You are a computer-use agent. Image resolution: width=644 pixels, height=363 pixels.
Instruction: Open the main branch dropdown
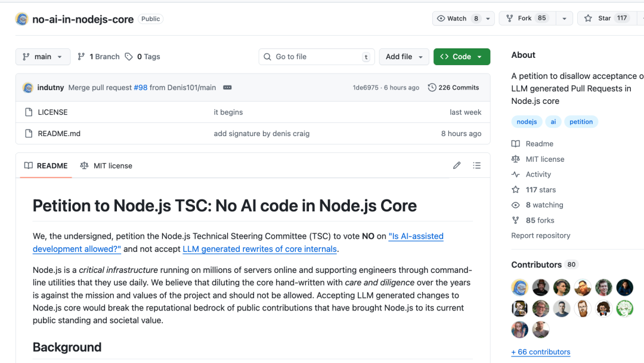tap(42, 56)
